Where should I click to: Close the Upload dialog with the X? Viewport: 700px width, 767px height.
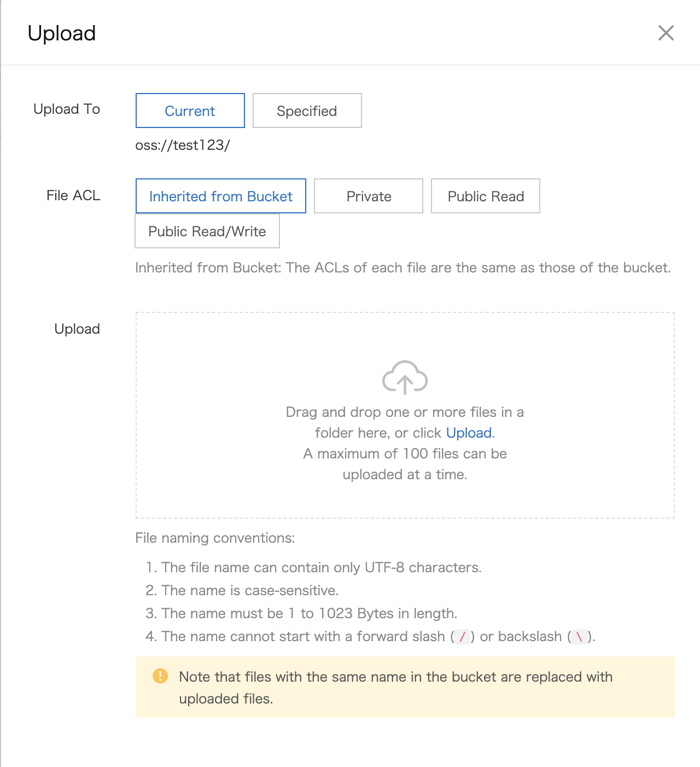(666, 33)
